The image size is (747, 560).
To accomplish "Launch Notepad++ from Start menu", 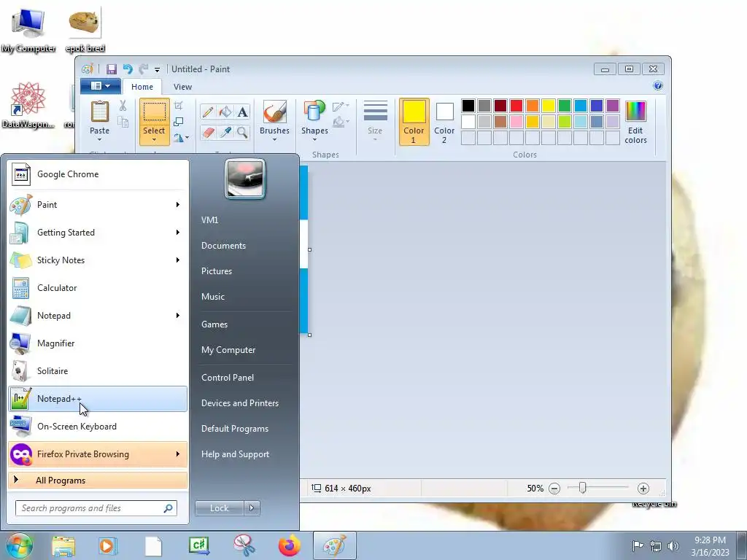I will [98, 399].
